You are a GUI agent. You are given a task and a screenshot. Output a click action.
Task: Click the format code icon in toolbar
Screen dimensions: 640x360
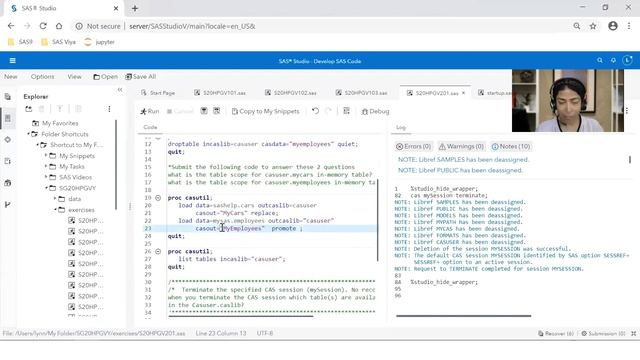pyautogui.click(x=346, y=111)
